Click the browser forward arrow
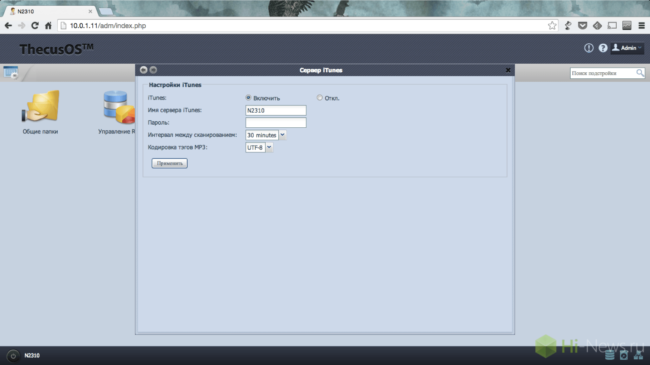This screenshot has width=650, height=365. coord(22,26)
